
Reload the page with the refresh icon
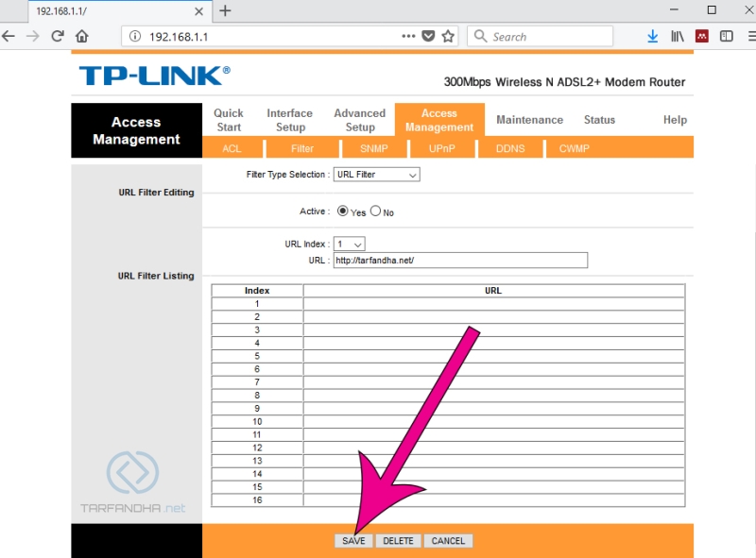(x=58, y=36)
